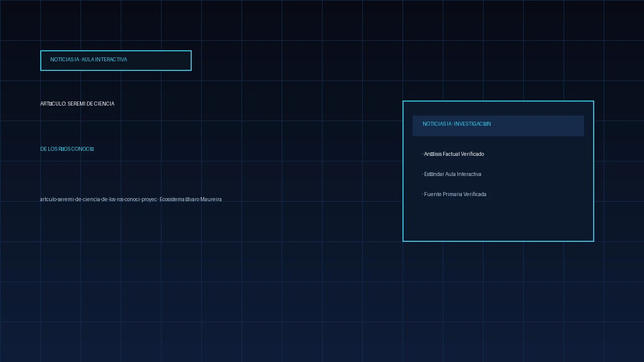Open the 'NOTICIAS IA · INVESTIGACI…N' panel header

(498, 126)
